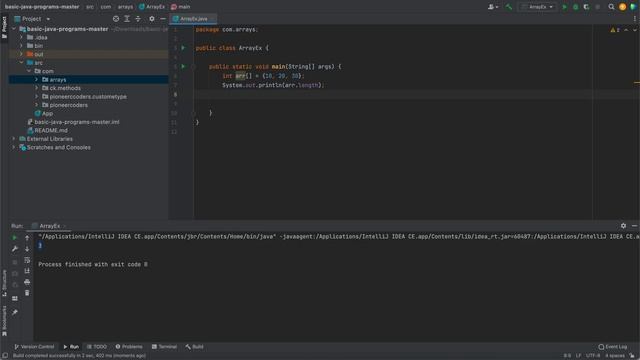Open the Terminal tool window
Screen dimensions: 640x360
pyautogui.click(x=164, y=347)
